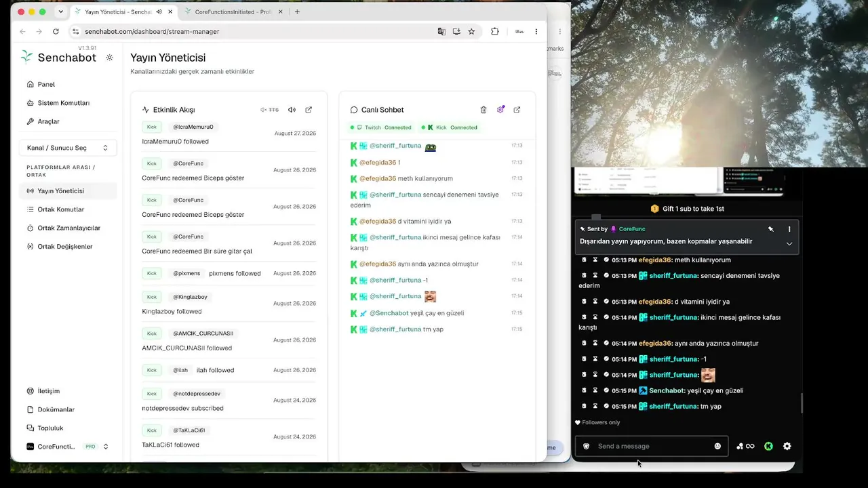Click @efegida36 on the 'meth kullanıyorum' message
The image size is (868, 488).
pos(378,178)
